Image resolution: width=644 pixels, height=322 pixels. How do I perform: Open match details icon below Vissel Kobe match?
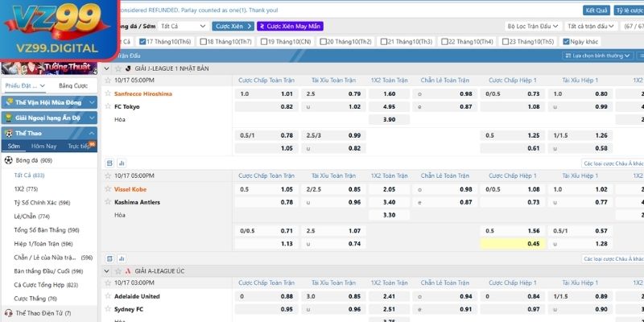(109, 258)
